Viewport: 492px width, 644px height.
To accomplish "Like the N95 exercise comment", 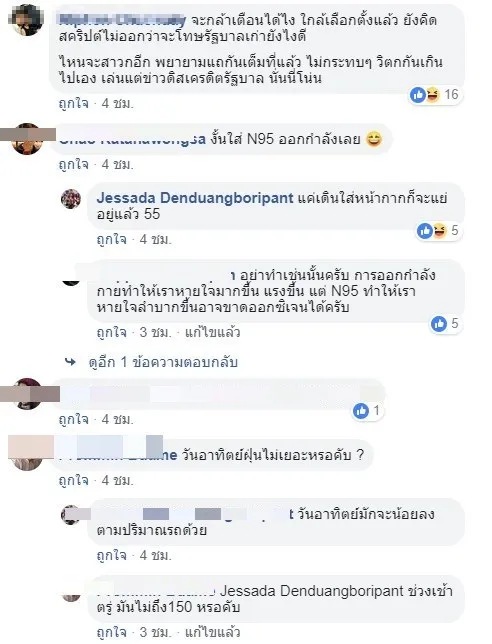I will point(74,165).
